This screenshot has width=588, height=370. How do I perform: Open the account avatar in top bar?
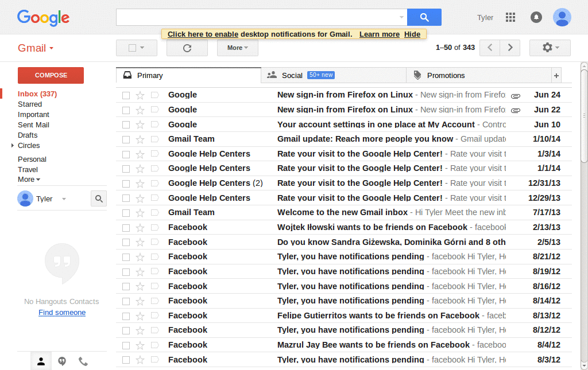[x=562, y=17]
